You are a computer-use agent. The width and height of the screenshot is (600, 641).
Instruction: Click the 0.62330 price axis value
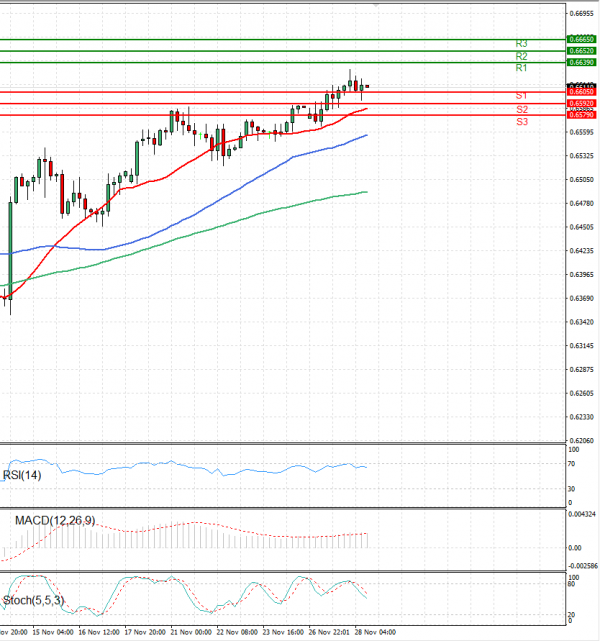tap(581, 417)
